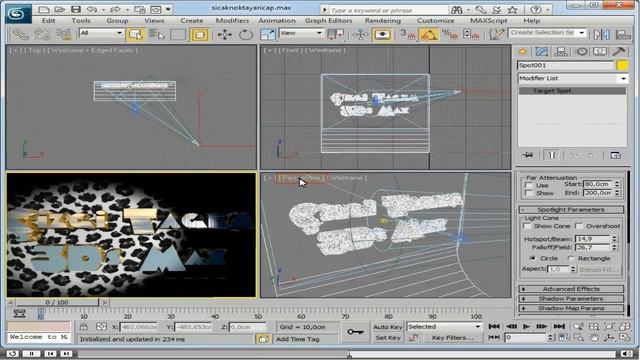Click the 0 / 100 time slider
The width and height of the screenshot is (640, 360).
click(x=57, y=302)
